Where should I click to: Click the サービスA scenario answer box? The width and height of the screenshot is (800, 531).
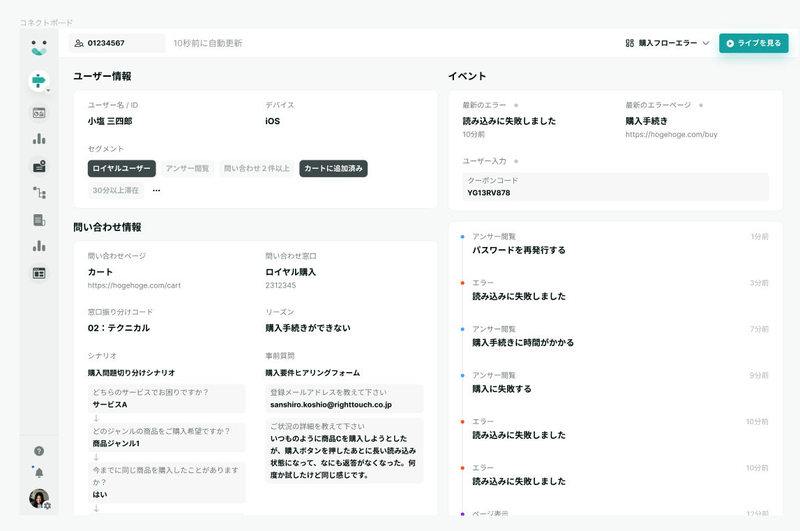click(x=166, y=398)
